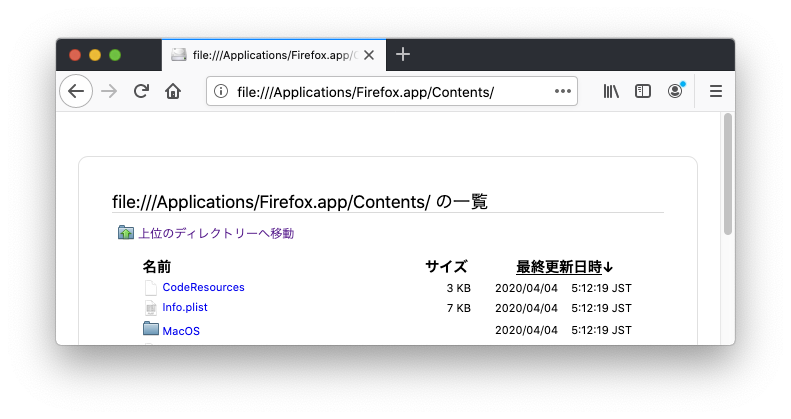Close the current Firefox.app tab
This screenshot has width=791, height=419.
click(369, 55)
